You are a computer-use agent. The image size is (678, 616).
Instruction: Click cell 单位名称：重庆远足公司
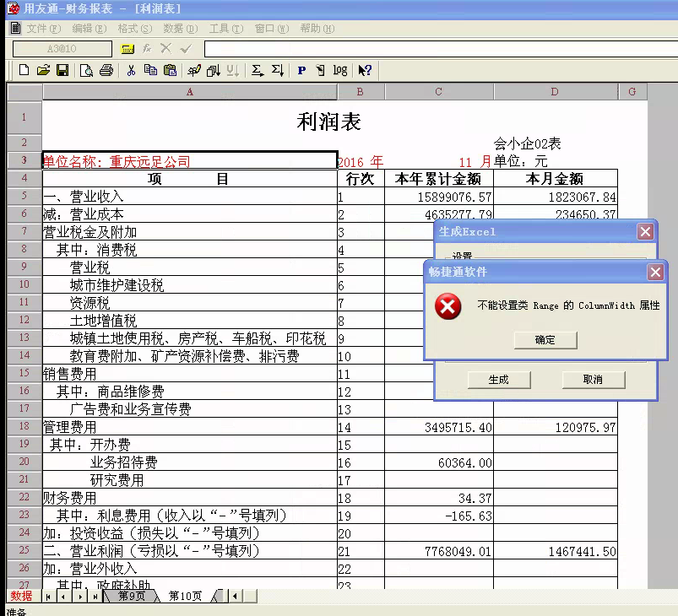tap(190, 161)
